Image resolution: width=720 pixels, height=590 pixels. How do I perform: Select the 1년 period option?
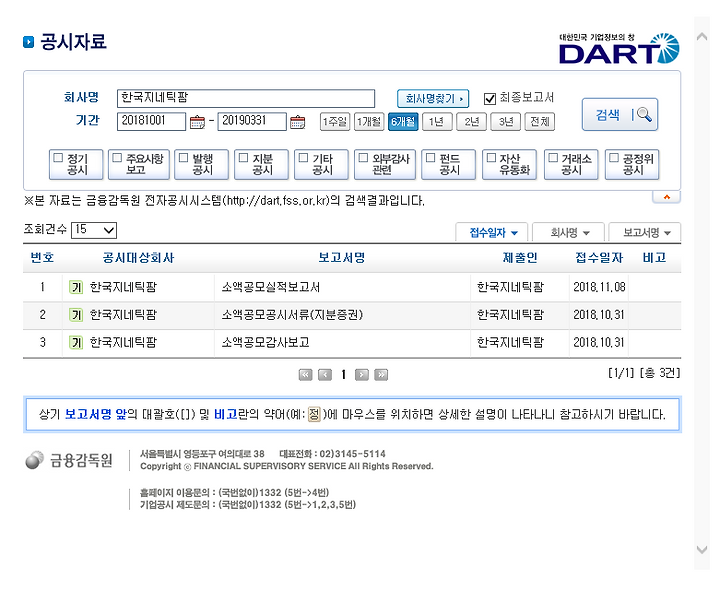[437, 122]
